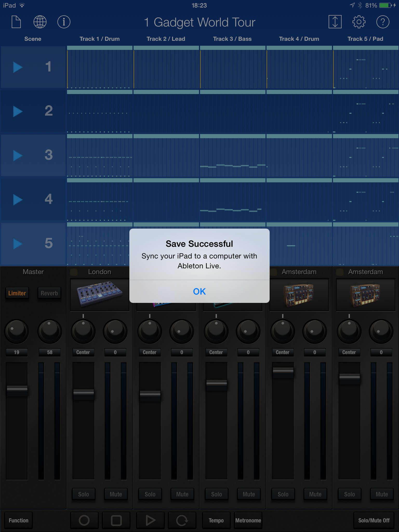This screenshot has width=399, height=532.
Task: Toggle the Metronome button
Action: tap(248, 520)
